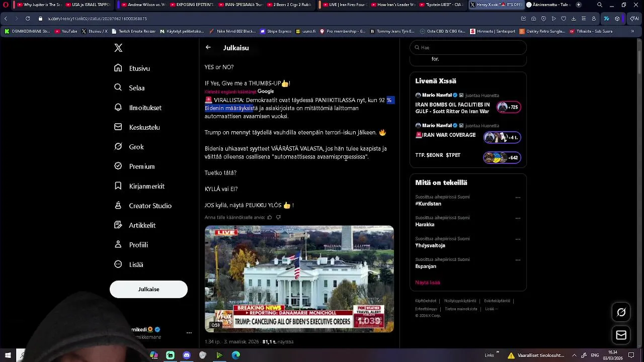Open Selaa explore section
644x362 pixels.
130,88
